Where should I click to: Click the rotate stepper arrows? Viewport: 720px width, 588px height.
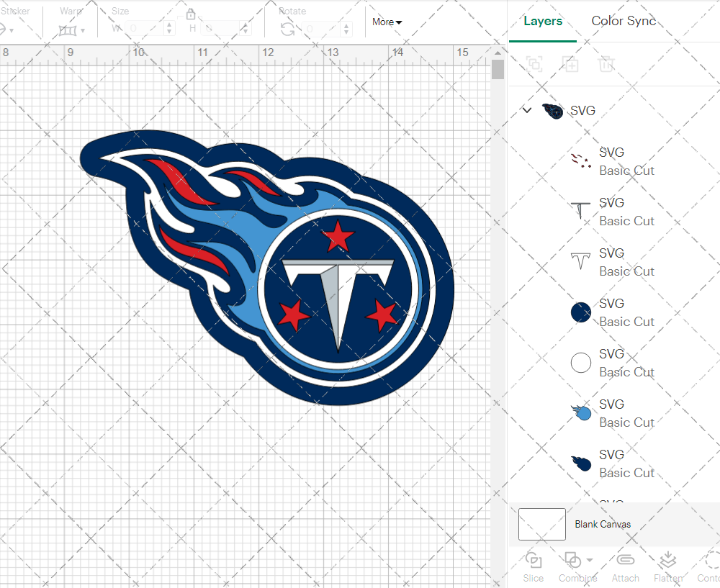coord(347,29)
